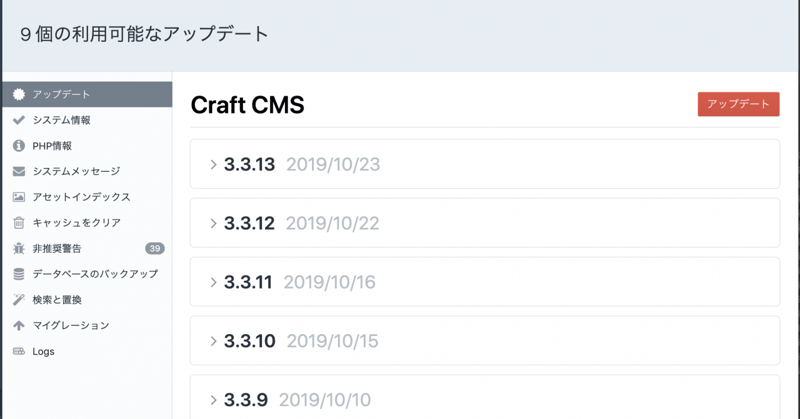Expand the 3.3.10 release details

pos(214,342)
